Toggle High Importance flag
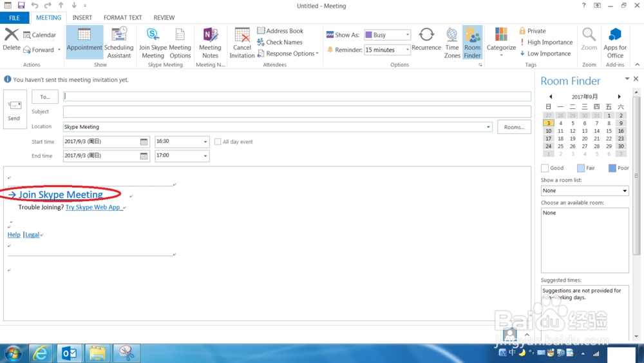Screen dimensions: 644x363 point(546,42)
